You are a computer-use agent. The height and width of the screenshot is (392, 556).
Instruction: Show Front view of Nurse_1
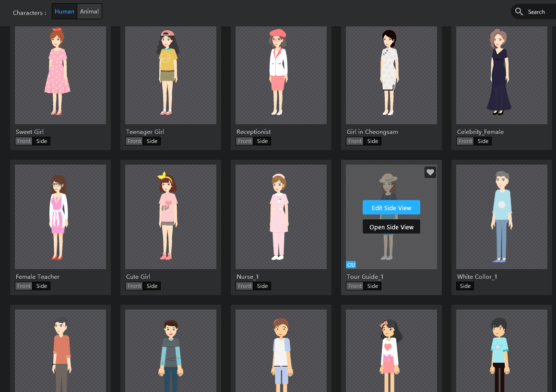point(244,285)
